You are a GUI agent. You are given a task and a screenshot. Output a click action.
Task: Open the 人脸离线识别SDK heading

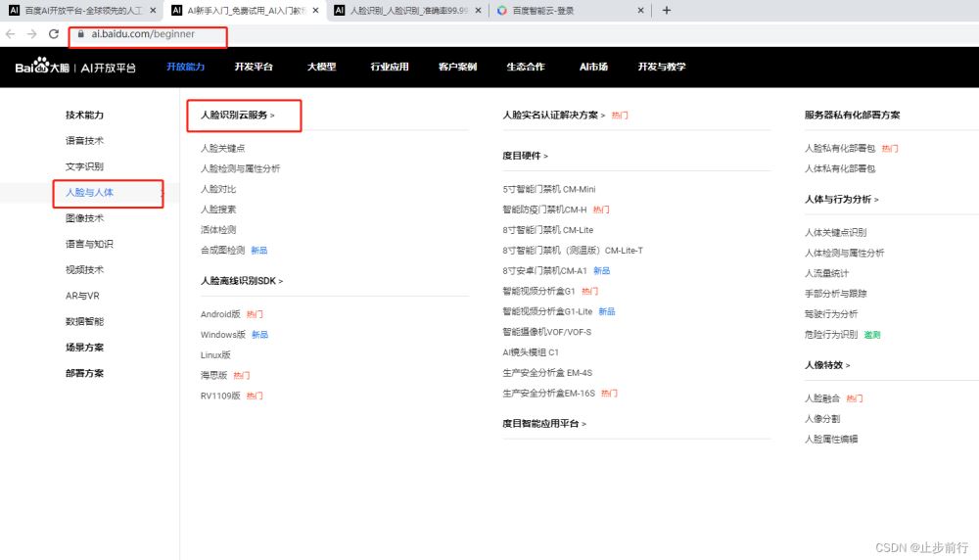coord(242,281)
